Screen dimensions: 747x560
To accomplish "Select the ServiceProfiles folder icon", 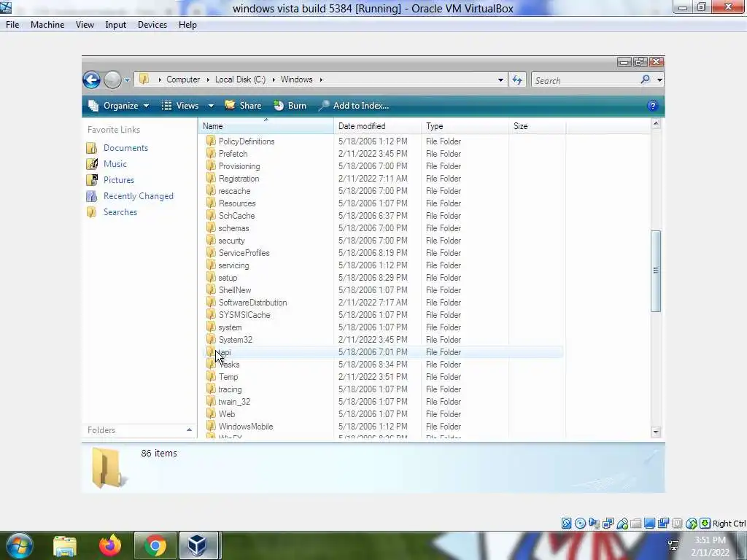I will [x=211, y=252].
